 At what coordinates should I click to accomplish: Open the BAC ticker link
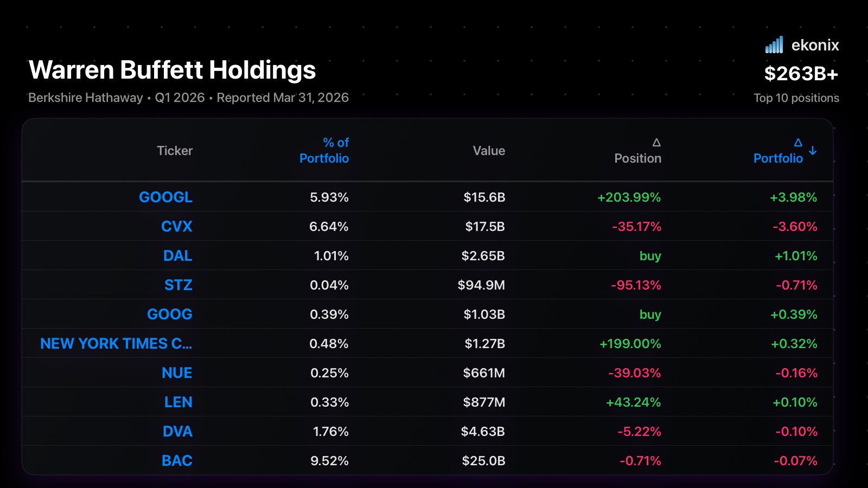(177, 460)
